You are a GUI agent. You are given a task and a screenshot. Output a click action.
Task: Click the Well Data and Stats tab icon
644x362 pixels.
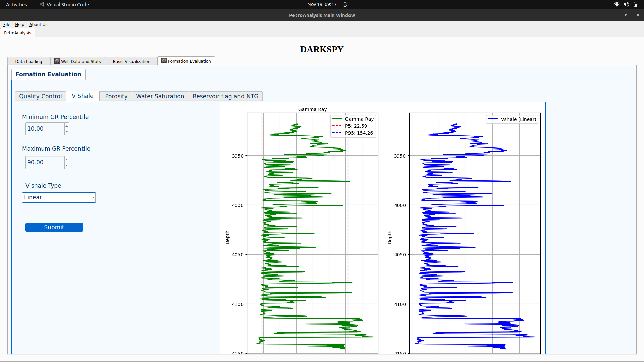coord(57,61)
